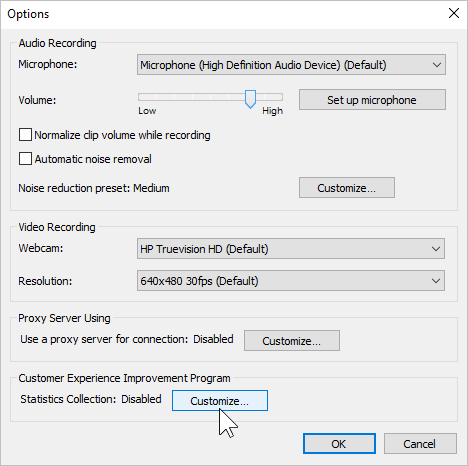Click the Volume slider track end above High
Viewport: 468px width, 466px height.
click(273, 97)
